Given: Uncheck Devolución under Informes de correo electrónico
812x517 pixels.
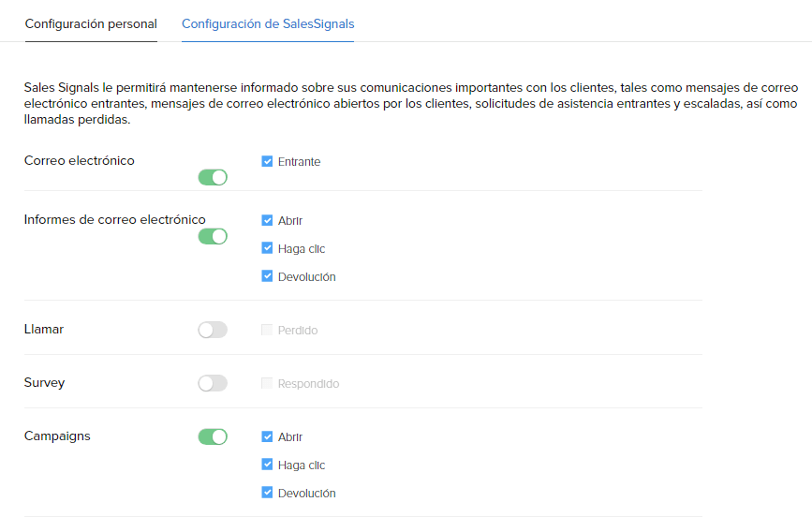Looking at the screenshot, I should pyautogui.click(x=268, y=277).
